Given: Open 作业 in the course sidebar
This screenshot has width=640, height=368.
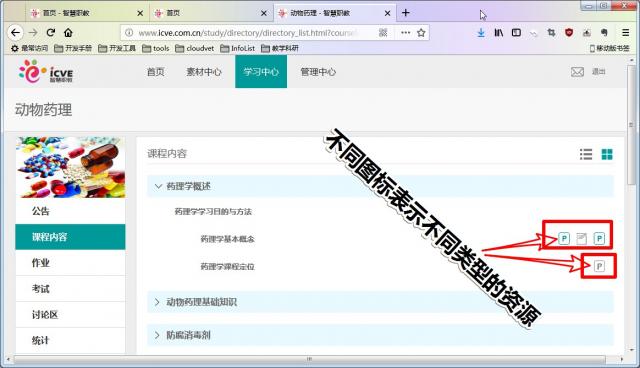Looking at the screenshot, I should point(70,263).
